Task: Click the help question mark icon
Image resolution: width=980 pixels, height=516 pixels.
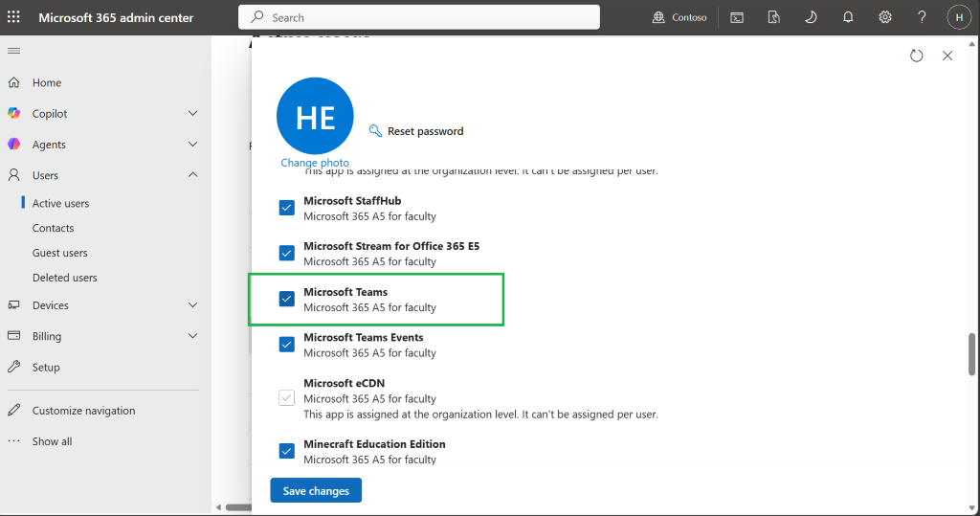Action: 922,17
